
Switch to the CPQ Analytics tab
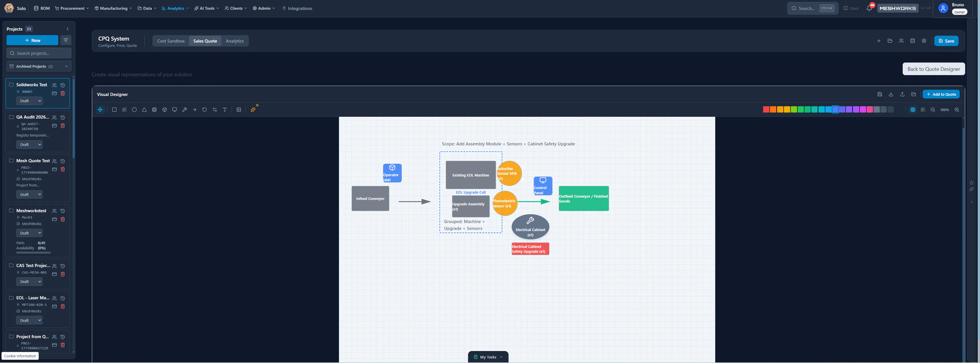235,41
